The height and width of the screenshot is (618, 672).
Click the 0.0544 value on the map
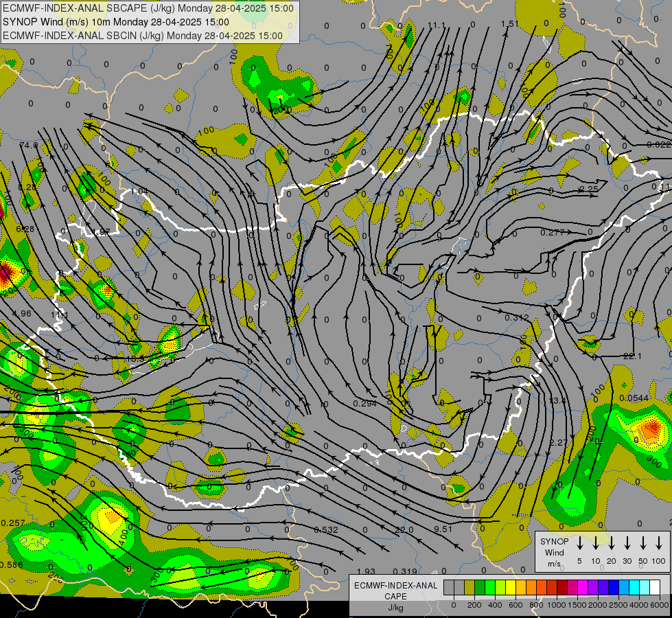point(634,398)
